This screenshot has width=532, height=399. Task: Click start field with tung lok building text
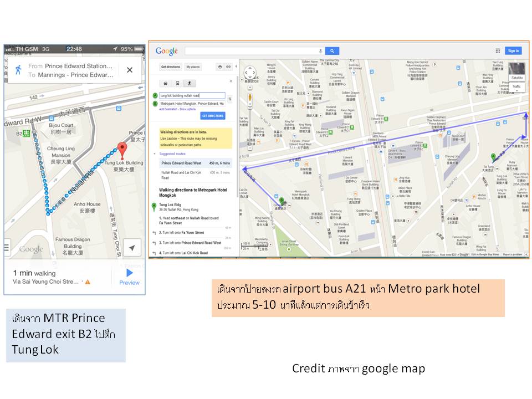point(192,96)
